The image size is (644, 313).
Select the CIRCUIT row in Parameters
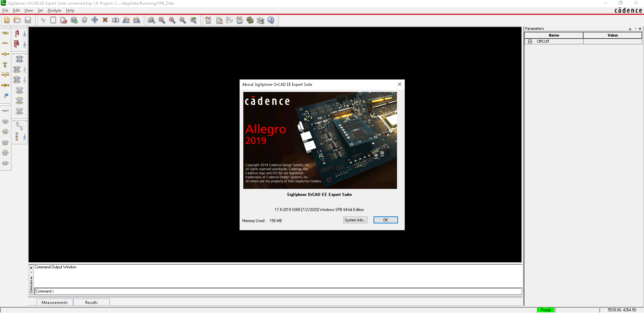pos(583,42)
